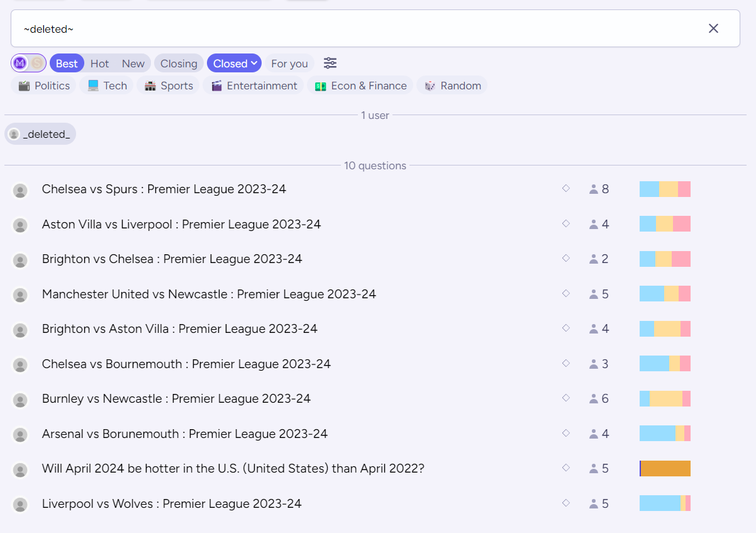
Task: Select the For you filter
Action: (x=289, y=64)
